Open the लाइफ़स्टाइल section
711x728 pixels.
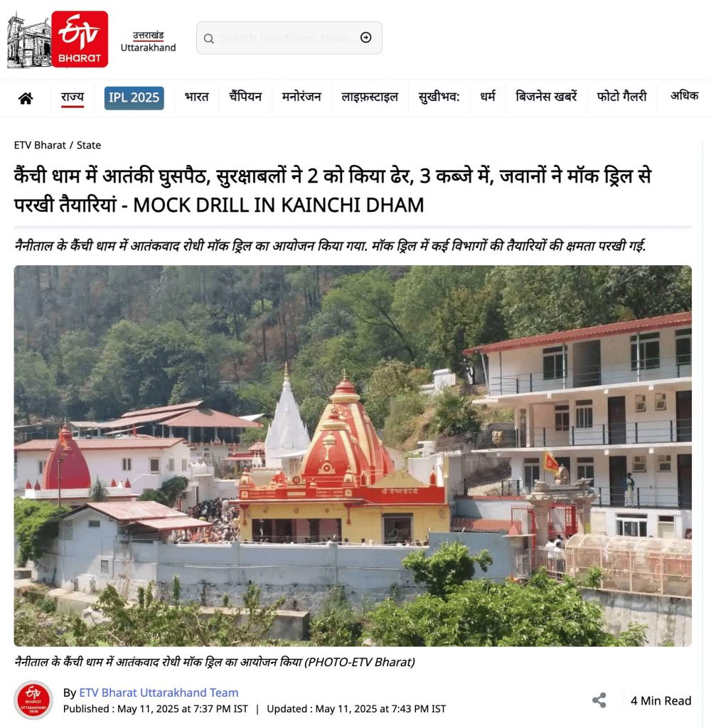click(370, 97)
